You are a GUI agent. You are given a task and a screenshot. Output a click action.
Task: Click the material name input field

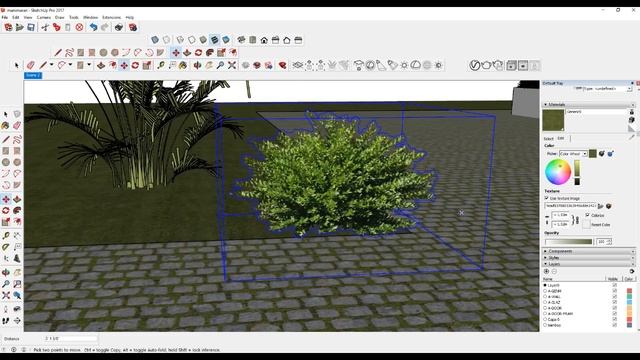[x=596, y=111]
